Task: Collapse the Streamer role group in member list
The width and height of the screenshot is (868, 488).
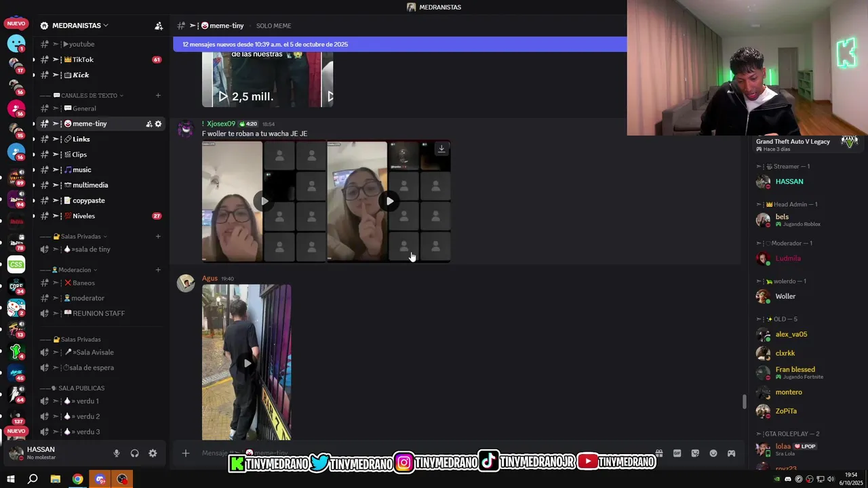Action: 783,167
